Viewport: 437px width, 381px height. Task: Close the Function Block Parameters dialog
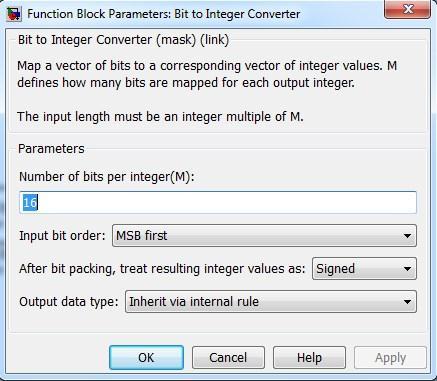pos(407,9)
